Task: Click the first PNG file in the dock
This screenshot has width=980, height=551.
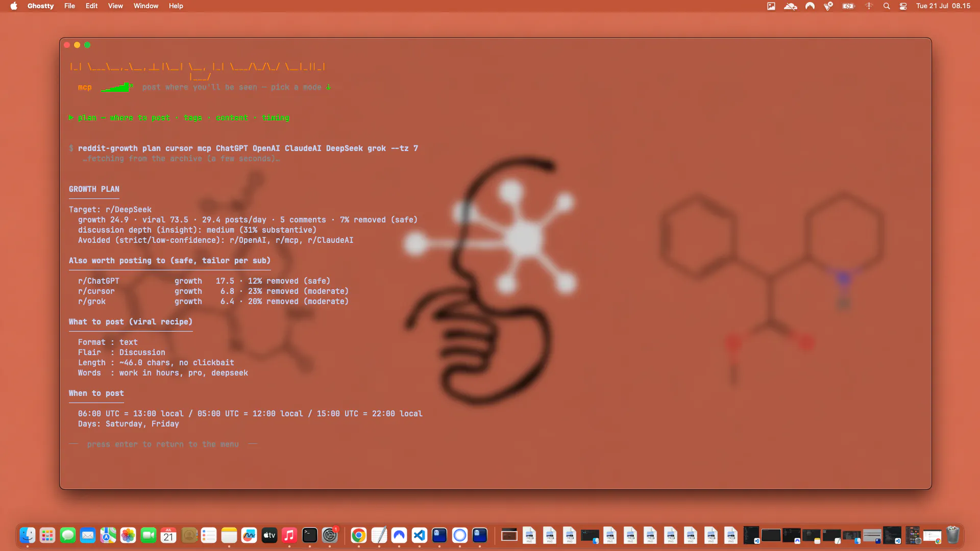Action: pyautogui.click(x=529, y=535)
